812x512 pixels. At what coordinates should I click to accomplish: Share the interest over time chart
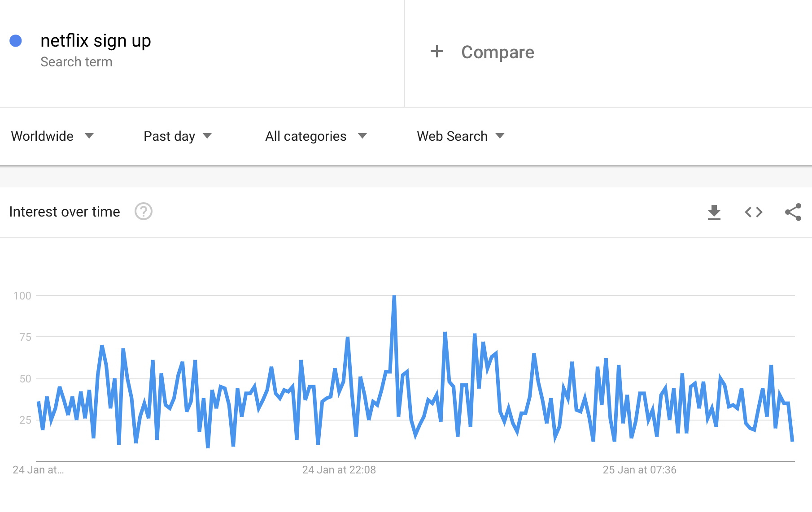click(x=793, y=212)
